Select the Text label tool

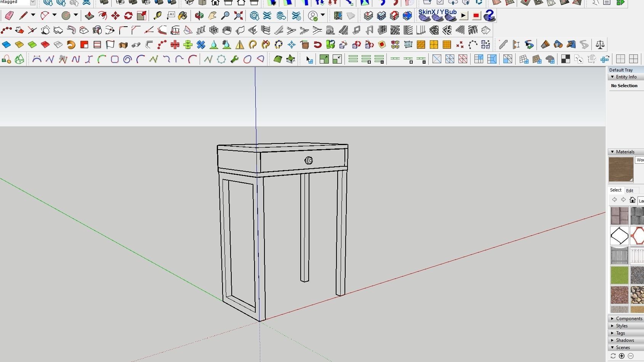click(x=170, y=16)
